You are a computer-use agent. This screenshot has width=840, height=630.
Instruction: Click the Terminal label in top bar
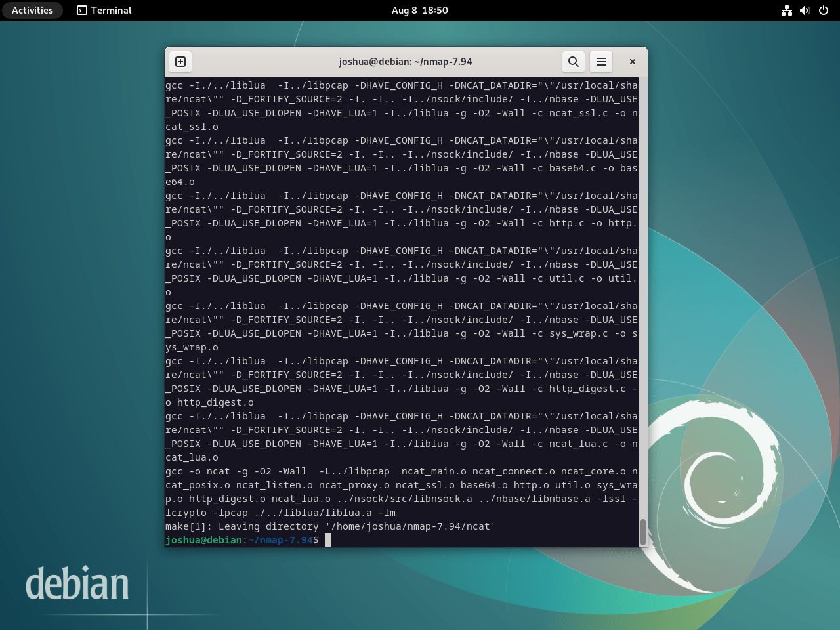point(110,10)
